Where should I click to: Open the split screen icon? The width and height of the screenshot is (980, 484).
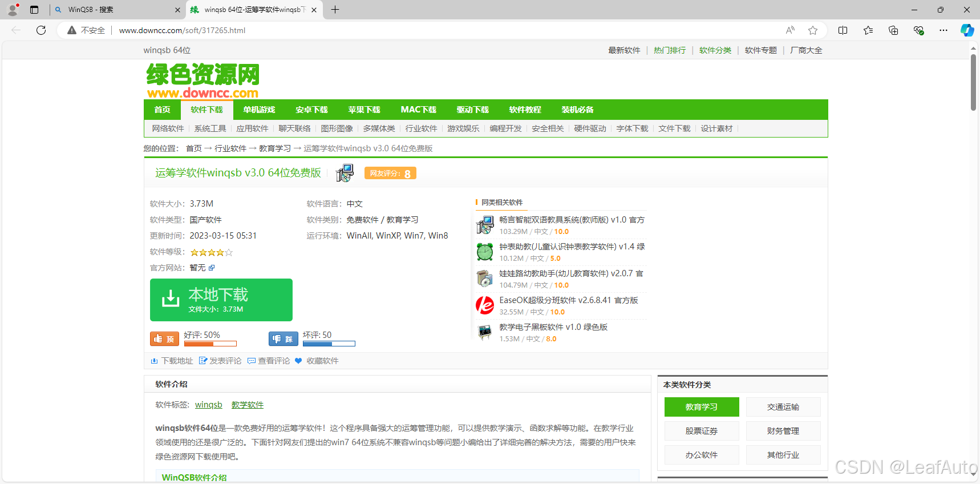(x=843, y=30)
